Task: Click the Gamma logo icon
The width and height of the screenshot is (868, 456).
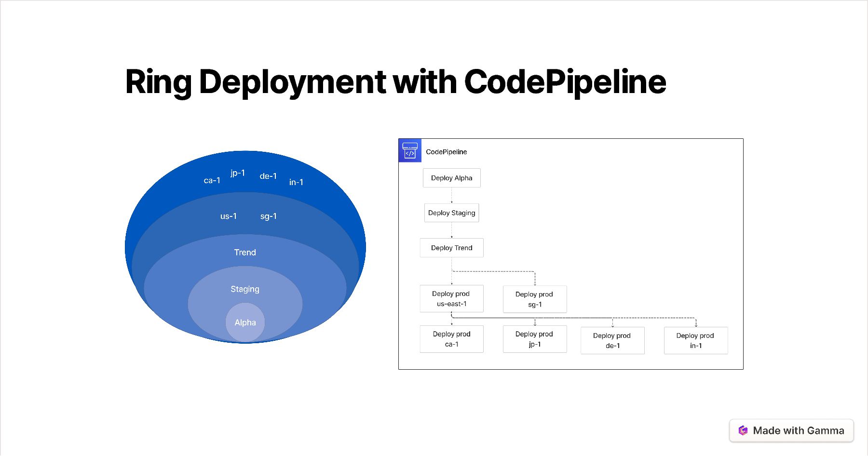Action: pos(743,430)
